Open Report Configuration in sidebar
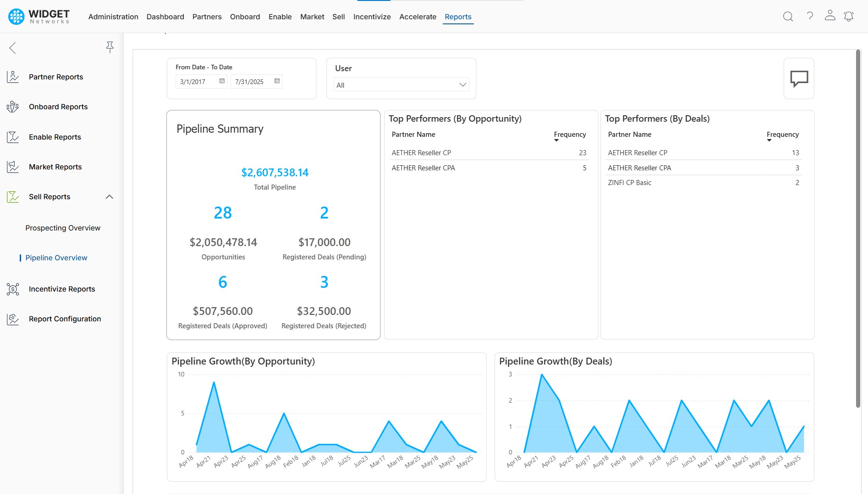The height and width of the screenshot is (494, 868). pyautogui.click(x=65, y=319)
